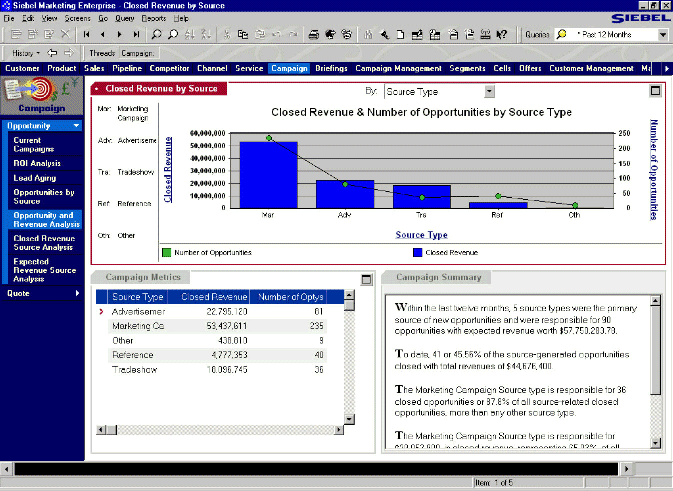Open the Reports menu
The image size is (673, 491).
pos(153,19)
